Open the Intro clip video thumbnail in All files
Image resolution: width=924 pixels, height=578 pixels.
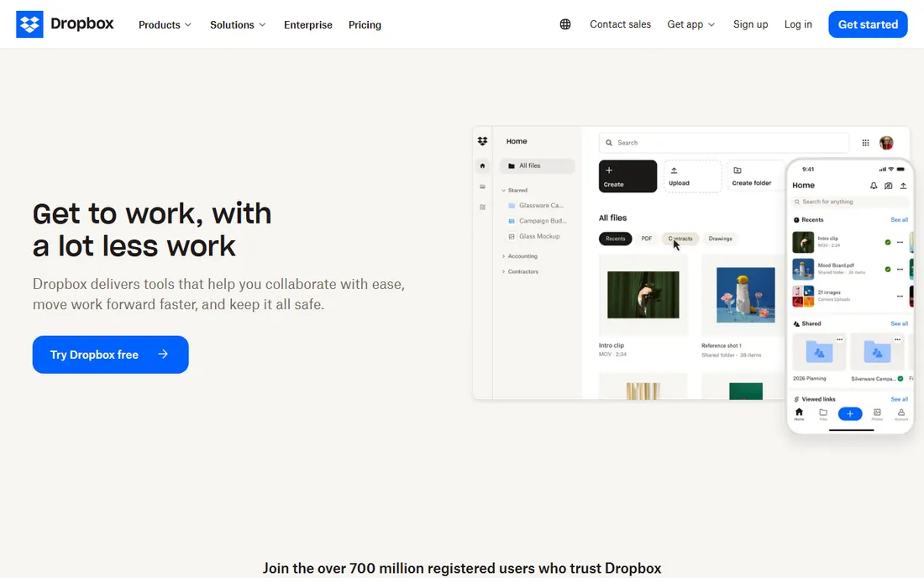click(643, 295)
